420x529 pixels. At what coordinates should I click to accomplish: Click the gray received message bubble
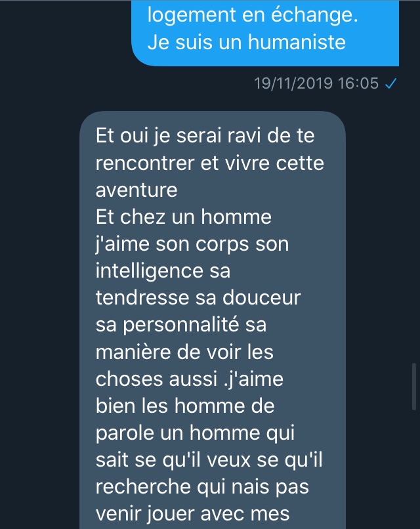(x=213, y=320)
